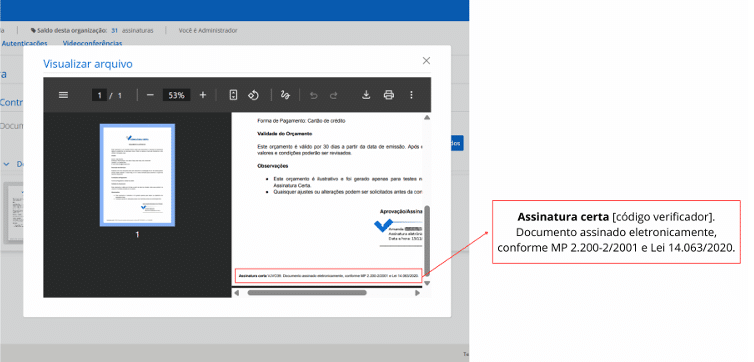This screenshot has height=362, width=754.
Task: Rotate the document counterclockwise
Action: tap(253, 95)
